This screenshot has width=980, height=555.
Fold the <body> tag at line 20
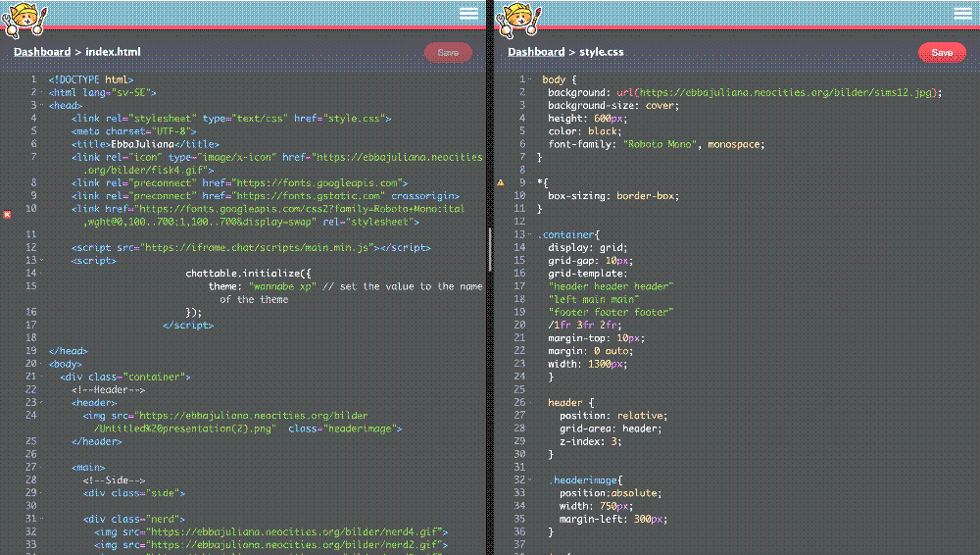(x=40, y=364)
